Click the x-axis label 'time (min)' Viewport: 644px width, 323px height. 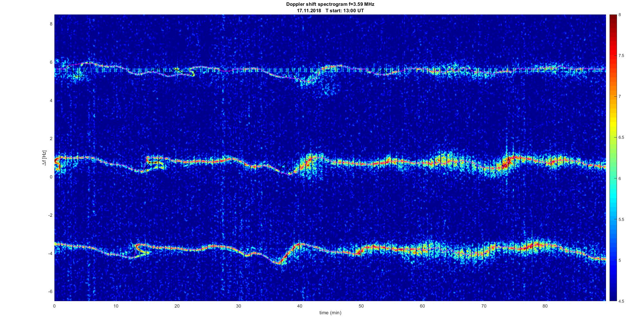(330, 313)
